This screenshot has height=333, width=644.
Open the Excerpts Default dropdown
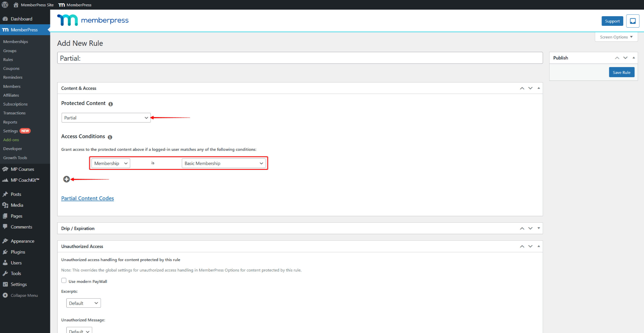point(83,303)
